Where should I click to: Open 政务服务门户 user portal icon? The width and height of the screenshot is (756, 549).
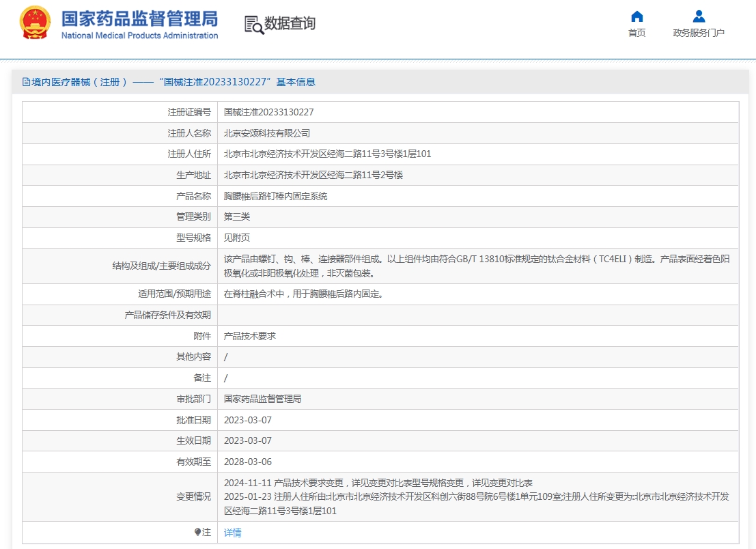coord(699,17)
